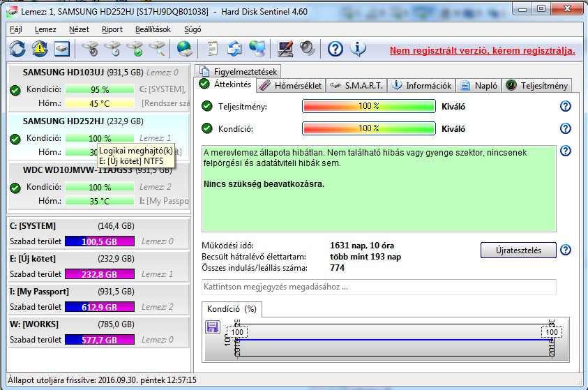Click the red 'Nem regisztrált verzió' registration link
This screenshot has height=390, width=588.
coord(482,50)
